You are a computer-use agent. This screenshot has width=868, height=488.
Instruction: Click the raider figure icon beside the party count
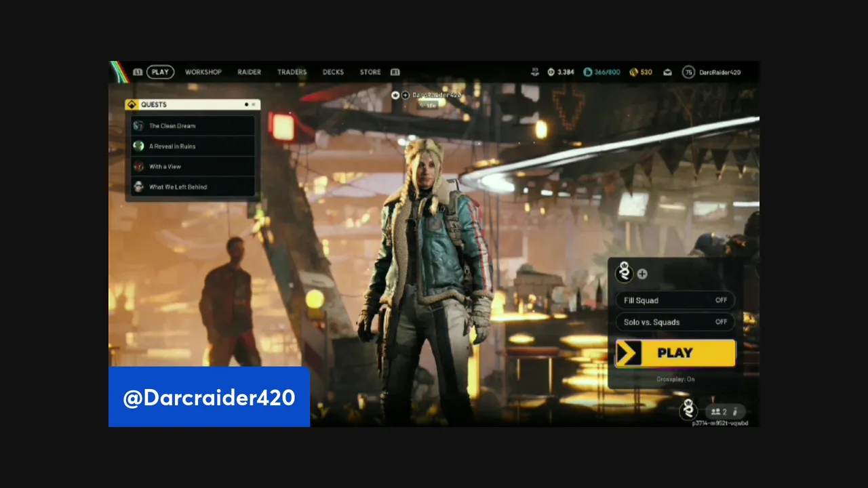click(736, 411)
